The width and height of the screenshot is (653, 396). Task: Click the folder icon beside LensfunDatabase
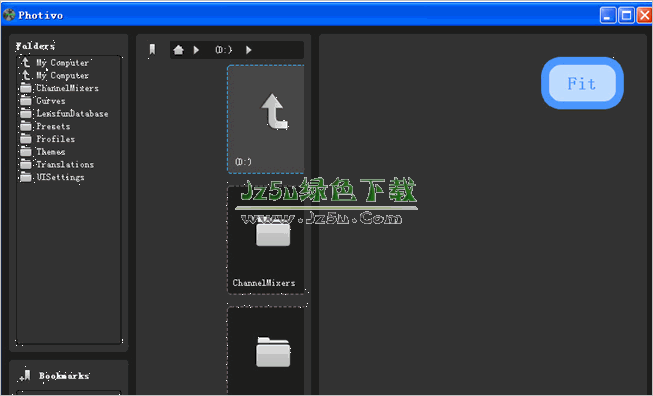click(x=26, y=113)
